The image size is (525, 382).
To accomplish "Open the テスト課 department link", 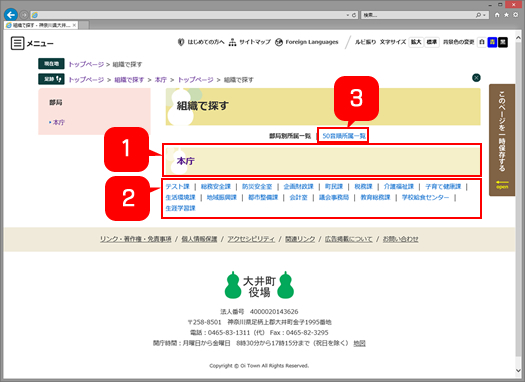I will coord(177,186).
